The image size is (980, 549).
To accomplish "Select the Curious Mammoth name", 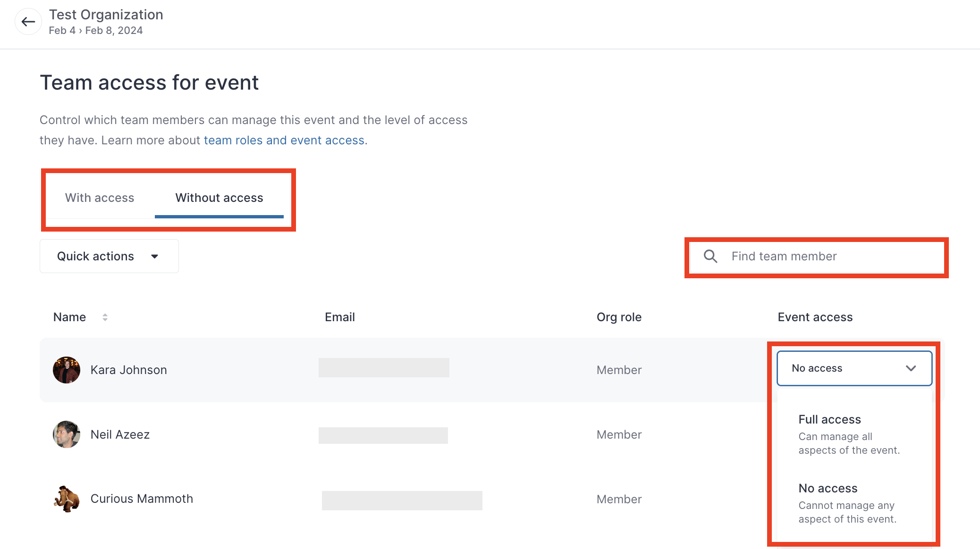I will [x=142, y=499].
